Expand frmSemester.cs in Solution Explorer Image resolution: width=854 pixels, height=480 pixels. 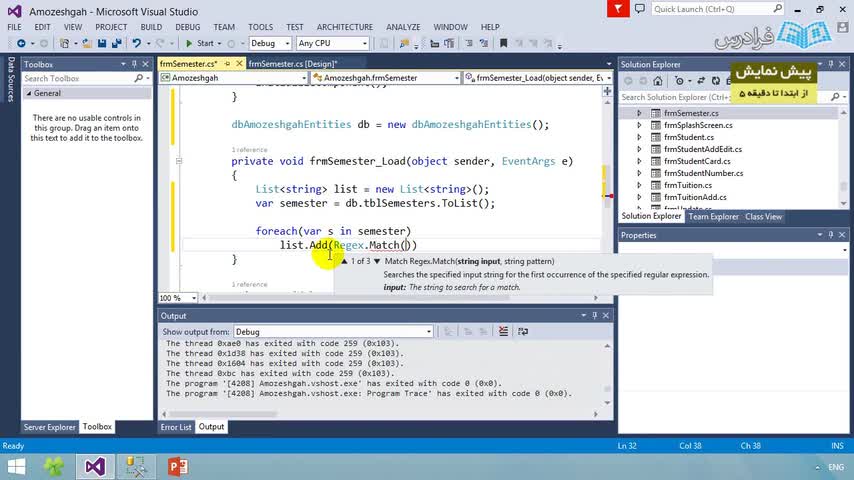[x=639, y=113]
